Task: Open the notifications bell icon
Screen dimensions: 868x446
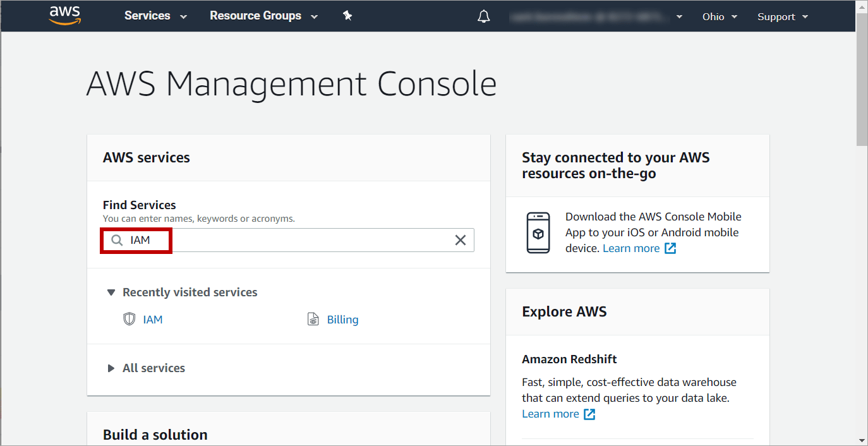Action: coord(484,16)
